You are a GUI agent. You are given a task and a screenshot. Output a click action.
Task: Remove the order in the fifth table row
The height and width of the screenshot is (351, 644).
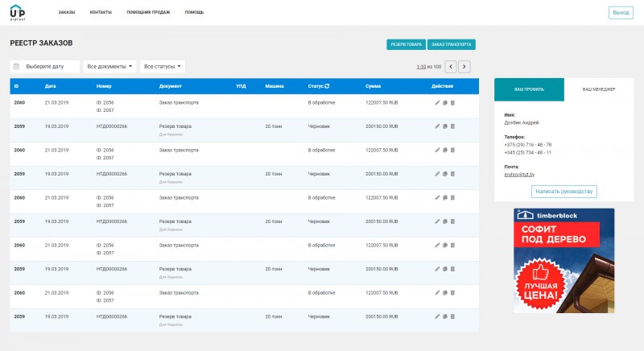click(x=452, y=198)
